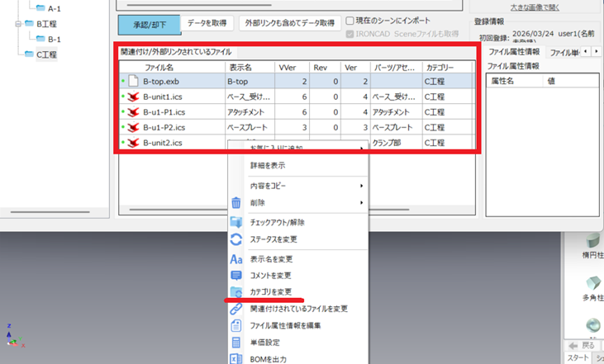Click the 属性名 column header
Screen dimensions: 604x364
click(515, 81)
